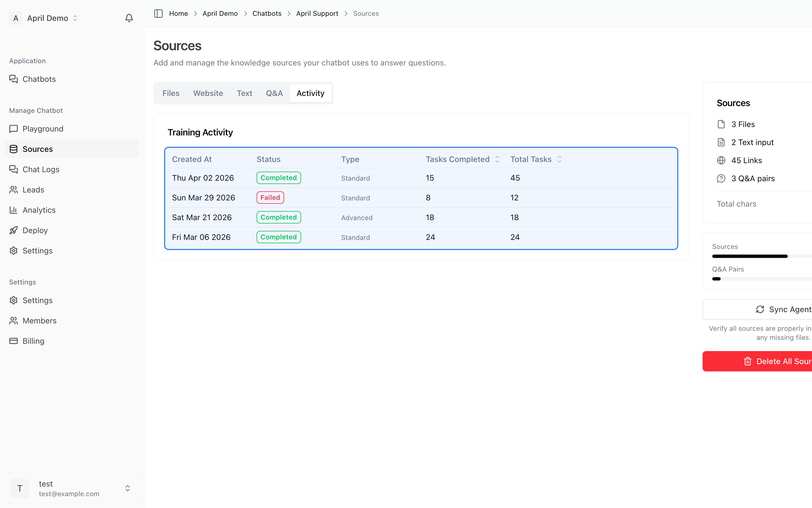Click the Sync Agent refresh icon
Image resolution: width=812 pixels, height=508 pixels.
click(760, 309)
